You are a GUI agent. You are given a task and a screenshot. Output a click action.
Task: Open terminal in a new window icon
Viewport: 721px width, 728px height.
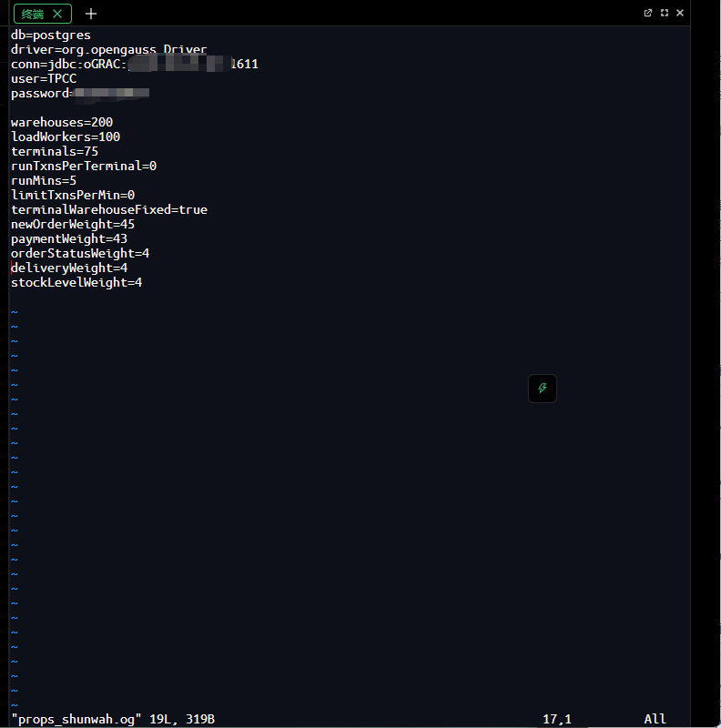[x=647, y=13]
